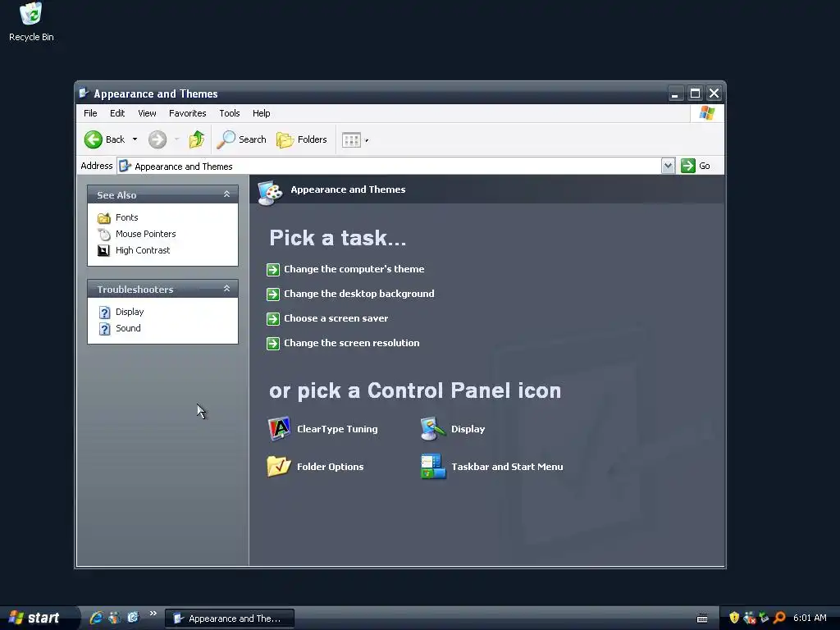Open the Help menu
The width and height of the screenshot is (840, 630).
point(262,113)
